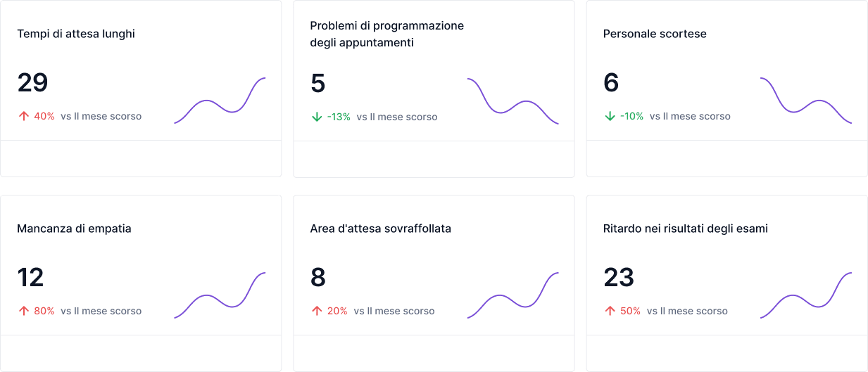Click the -13% change badge
The height and width of the screenshot is (372, 868).
[x=339, y=117]
